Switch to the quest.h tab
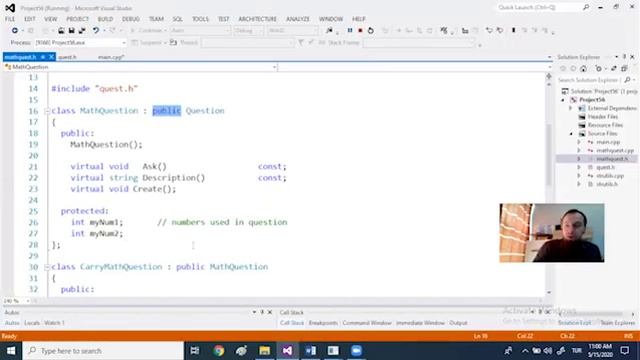Screen dimensions: 640x360 (67, 57)
